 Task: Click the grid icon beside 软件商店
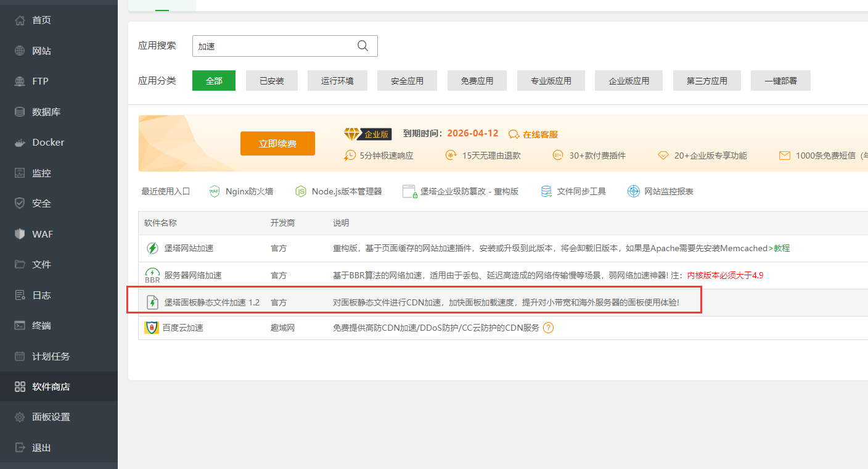20,387
